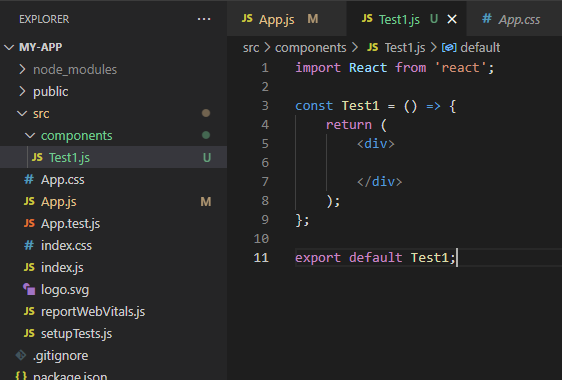This screenshot has width=562, height=380.
Task: Click the SVG image icon beside logo.svg
Action: [29, 289]
